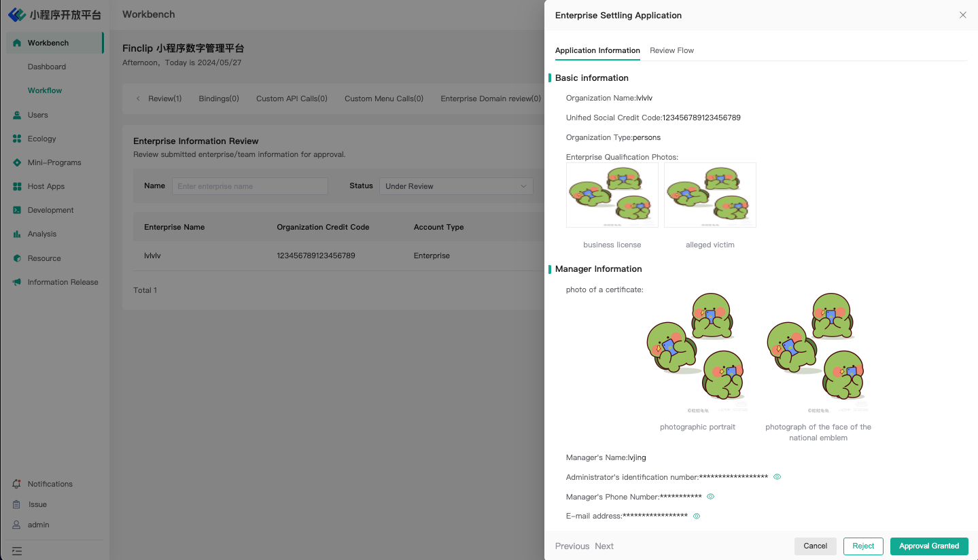Reveal the manager's phone number
The height and width of the screenshot is (560, 978).
[710, 497]
